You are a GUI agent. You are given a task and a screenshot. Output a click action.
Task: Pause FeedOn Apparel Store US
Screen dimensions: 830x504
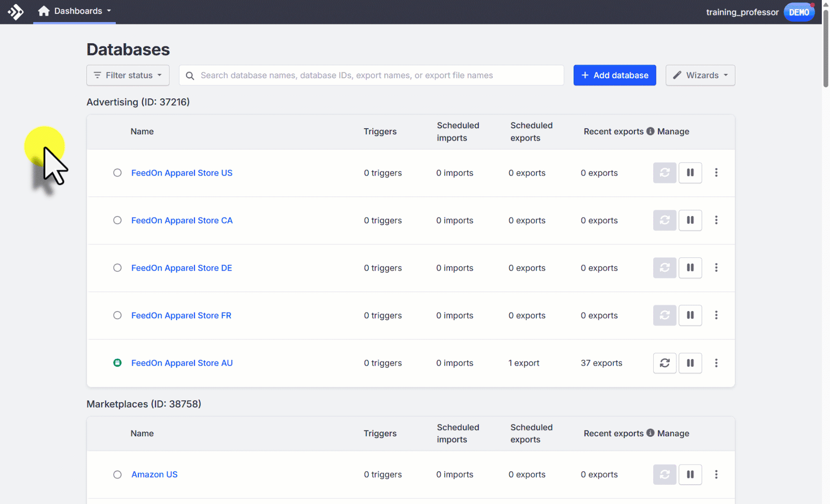click(690, 173)
